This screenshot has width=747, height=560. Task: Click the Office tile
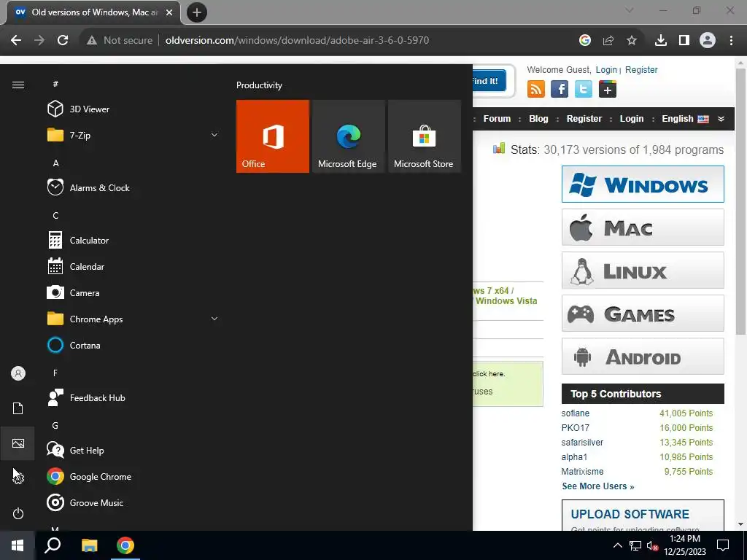click(273, 136)
